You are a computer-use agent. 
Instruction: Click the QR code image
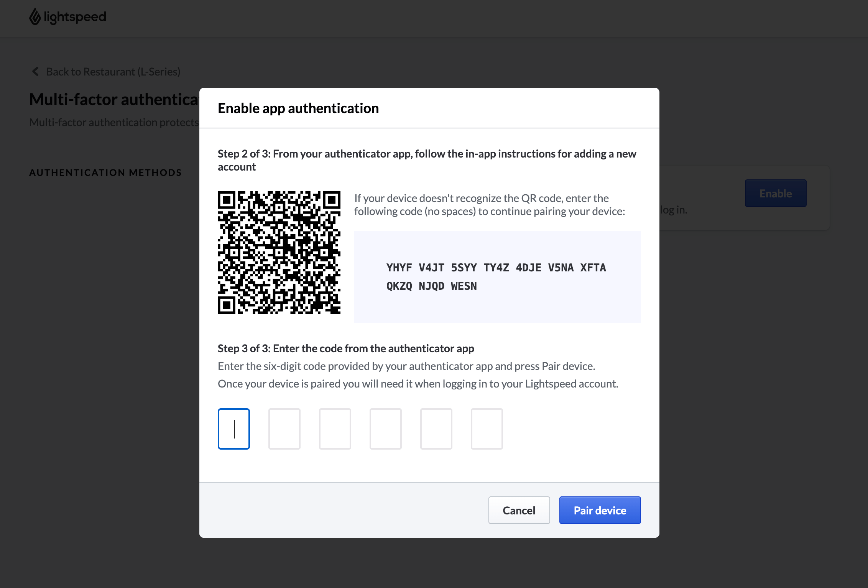pyautogui.click(x=279, y=253)
